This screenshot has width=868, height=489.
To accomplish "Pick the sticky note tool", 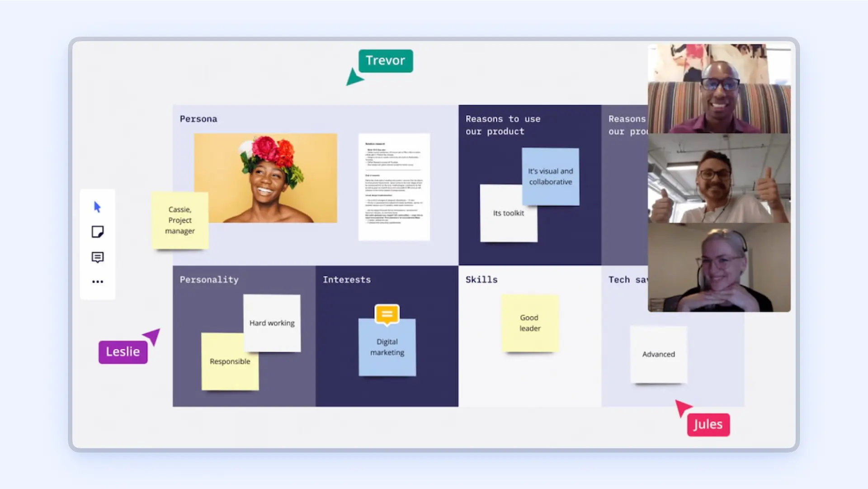I will coord(98,232).
